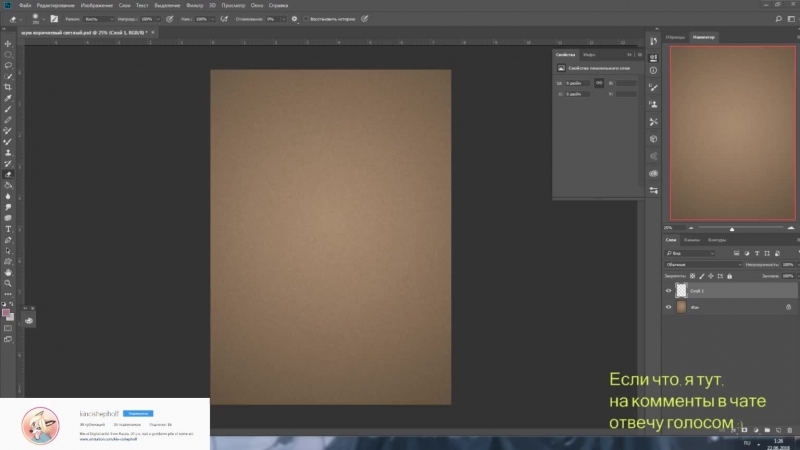Image resolution: width=800 pixels, height=450 pixels.
Task: Open the 'Файл' menu
Action: pos(25,5)
